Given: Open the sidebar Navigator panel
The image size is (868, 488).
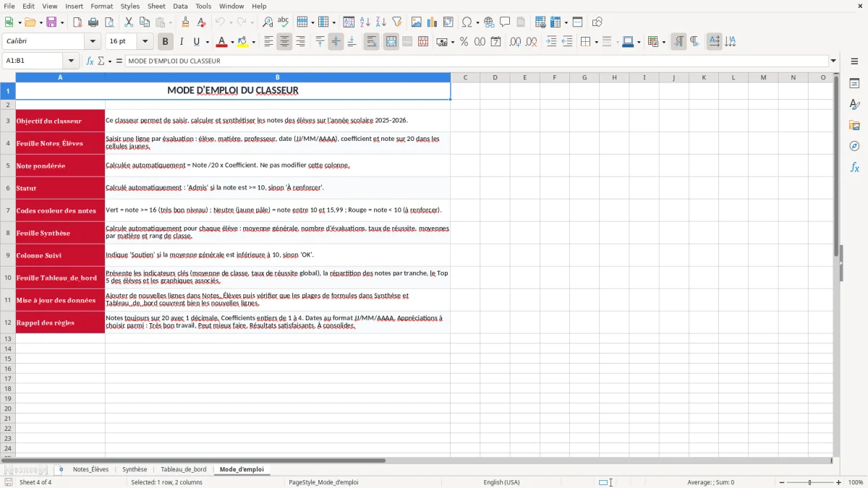Looking at the screenshot, I should click(x=854, y=146).
